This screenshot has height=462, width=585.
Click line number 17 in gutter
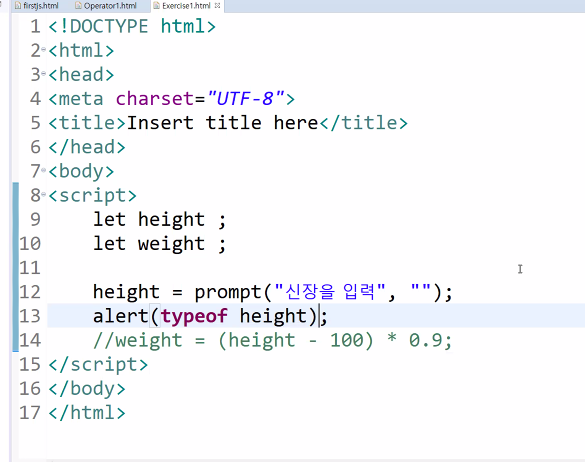(x=30, y=413)
